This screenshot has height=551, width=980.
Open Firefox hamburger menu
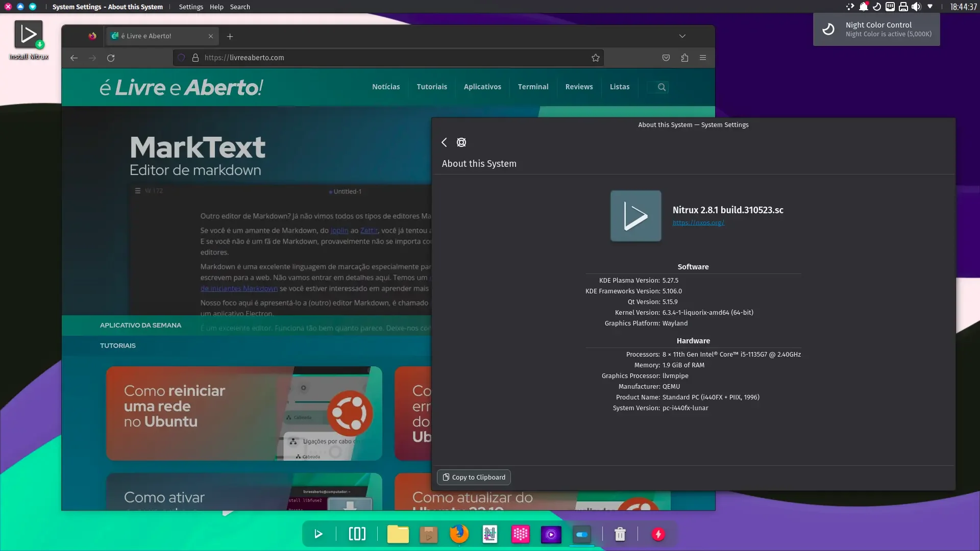click(x=703, y=58)
